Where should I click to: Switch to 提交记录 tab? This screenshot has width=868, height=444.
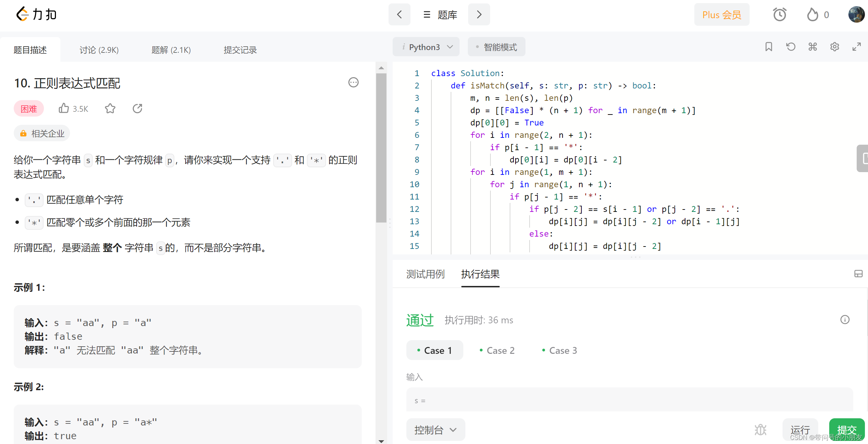240,50
